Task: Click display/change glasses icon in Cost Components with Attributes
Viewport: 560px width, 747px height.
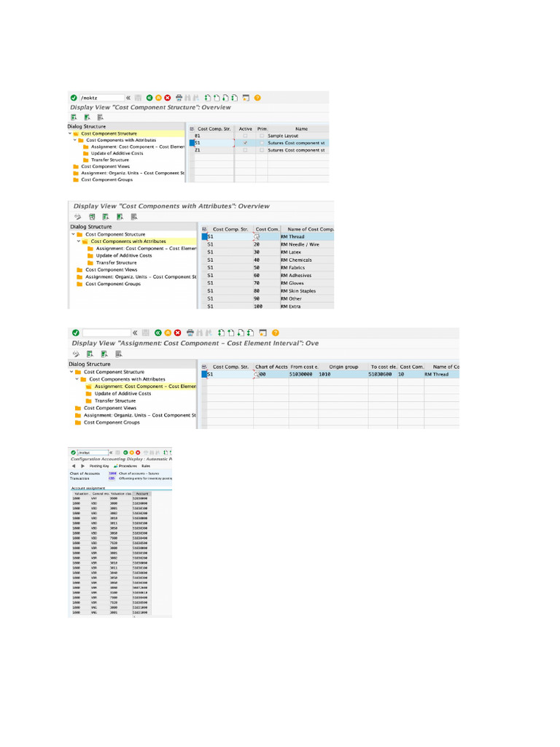Action: [x=77, y=217]
